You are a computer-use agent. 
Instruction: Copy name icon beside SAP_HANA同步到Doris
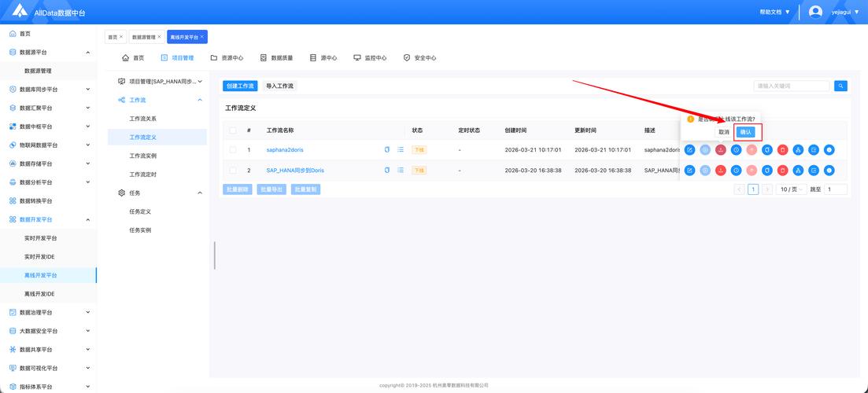[x=387, y=171]
